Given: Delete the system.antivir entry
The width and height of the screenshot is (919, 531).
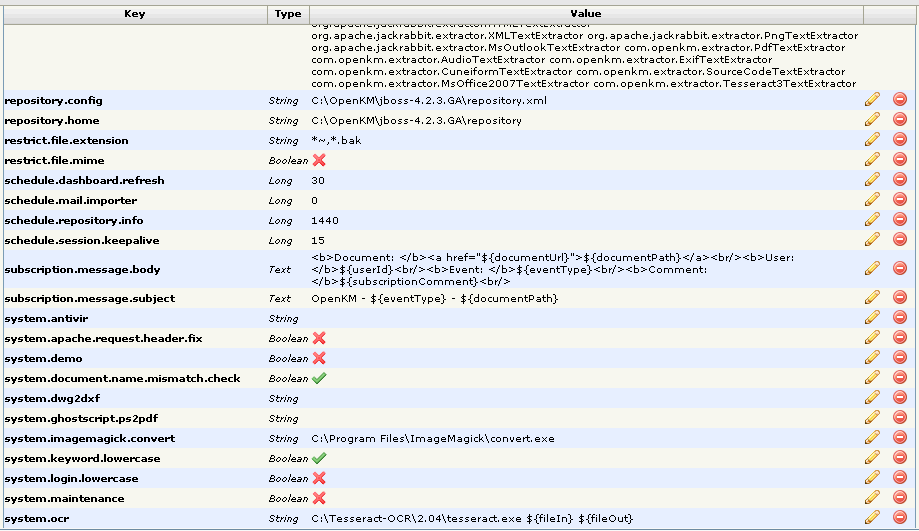Looking at the screenshot, I should click(900, 318).
